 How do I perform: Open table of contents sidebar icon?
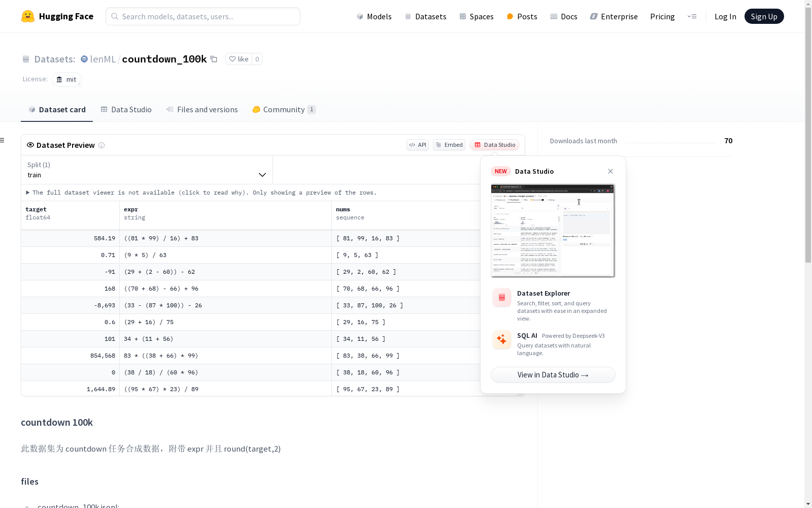(3, 140)
